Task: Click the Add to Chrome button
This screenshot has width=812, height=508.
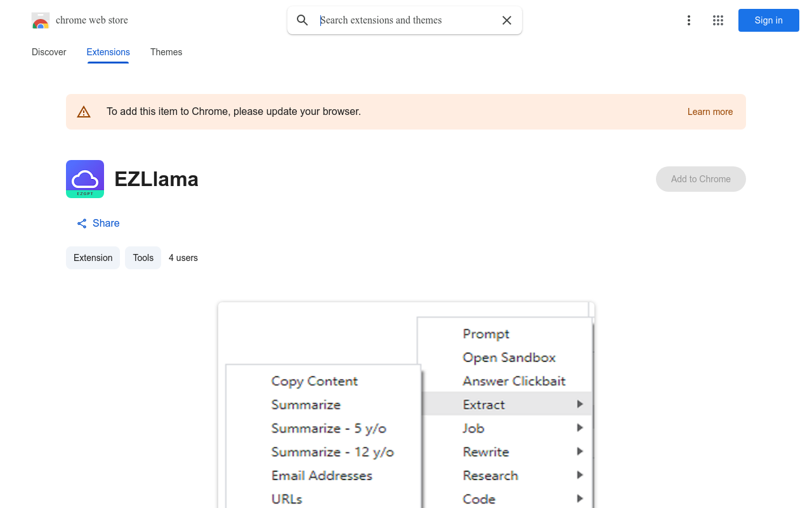Action: (700, 179)
